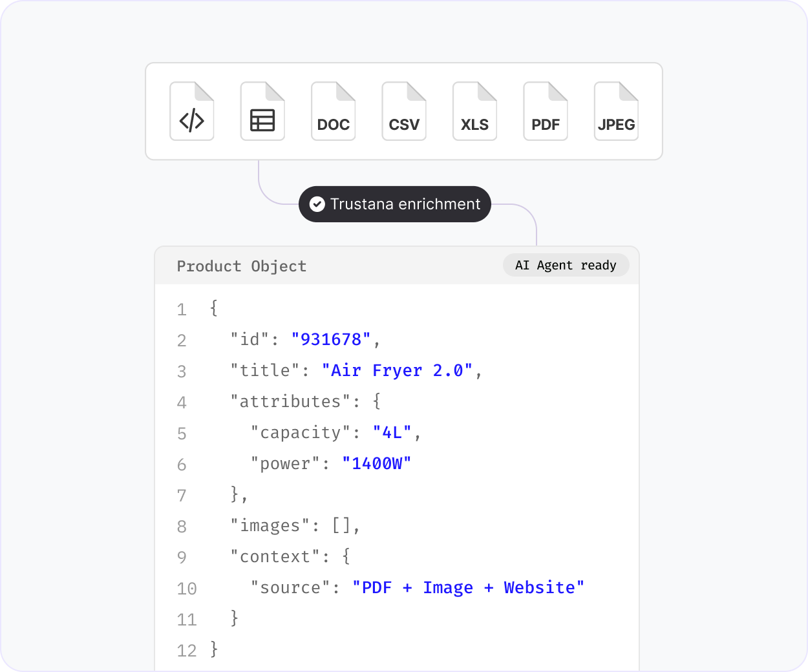Click the code file icon
The width and height of the screenshot is (808, 672).
pyautogui.click(x=192, y=111)
